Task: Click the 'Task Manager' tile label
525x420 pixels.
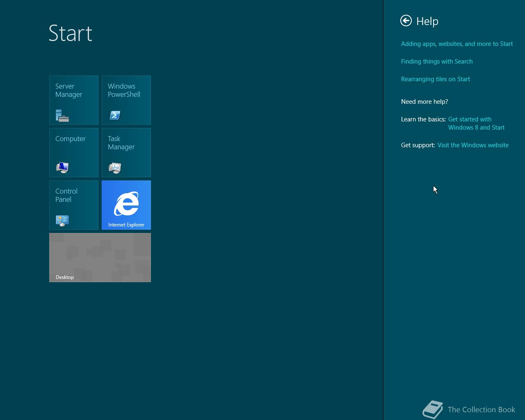Action: (x=121, y=143)
